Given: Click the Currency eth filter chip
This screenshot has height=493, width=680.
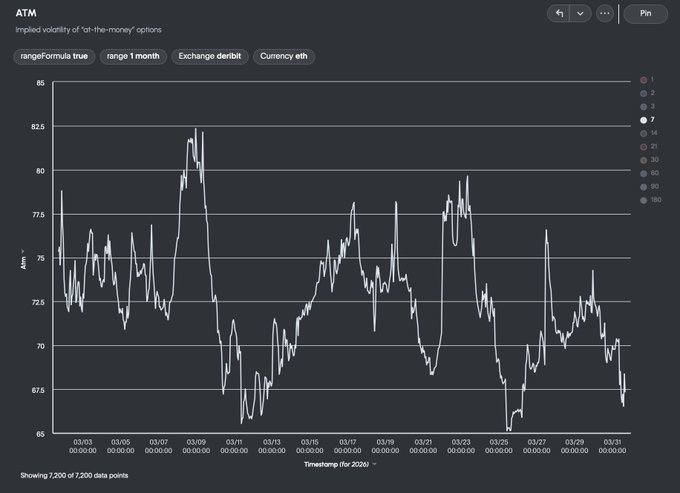Looking at the screenshot, I should click(x=284, y=56).
